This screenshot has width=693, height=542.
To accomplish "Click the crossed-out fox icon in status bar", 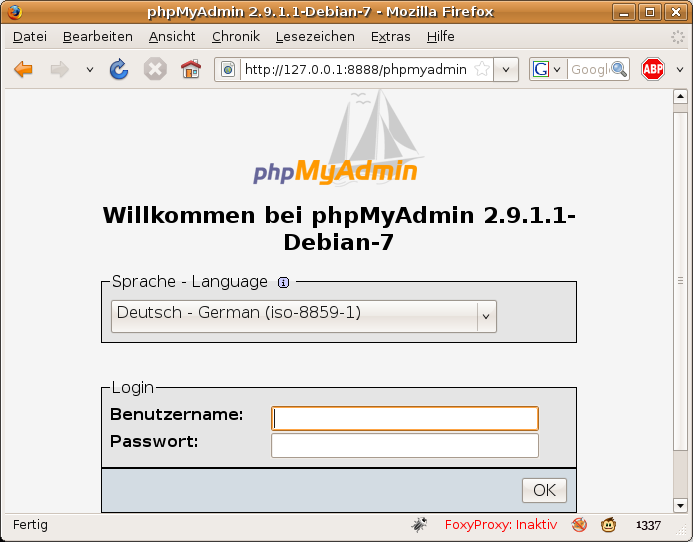I will click(579, 525).
